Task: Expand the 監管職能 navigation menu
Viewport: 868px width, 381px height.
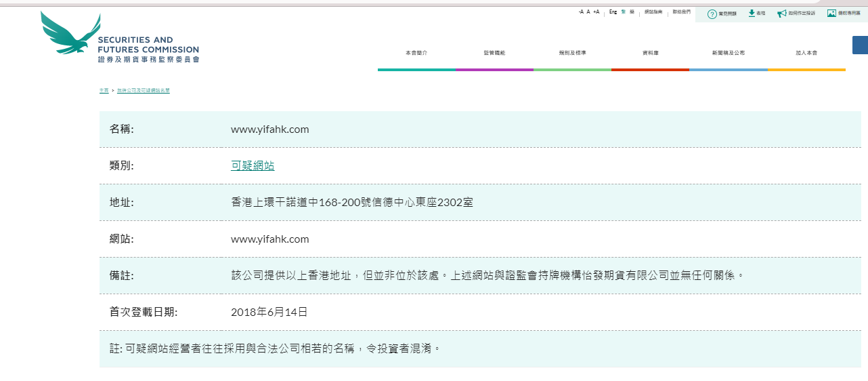Action: [x=494, y=53]
